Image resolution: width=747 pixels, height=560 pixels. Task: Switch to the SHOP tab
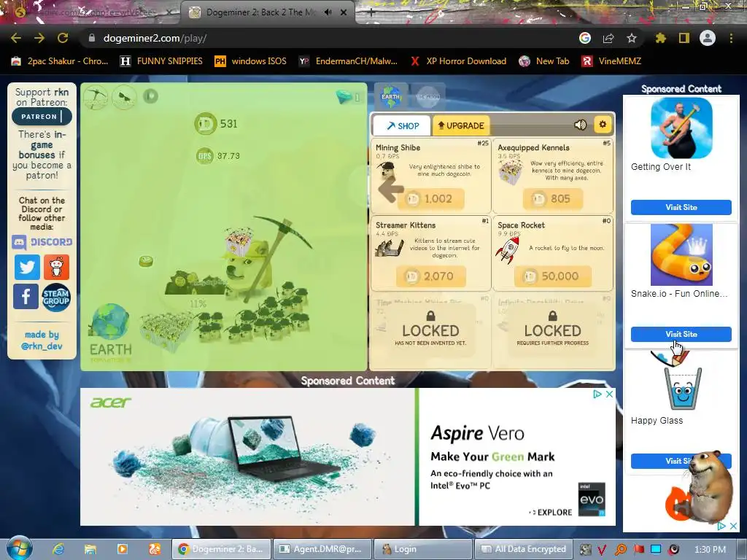(x=402, y=125)
